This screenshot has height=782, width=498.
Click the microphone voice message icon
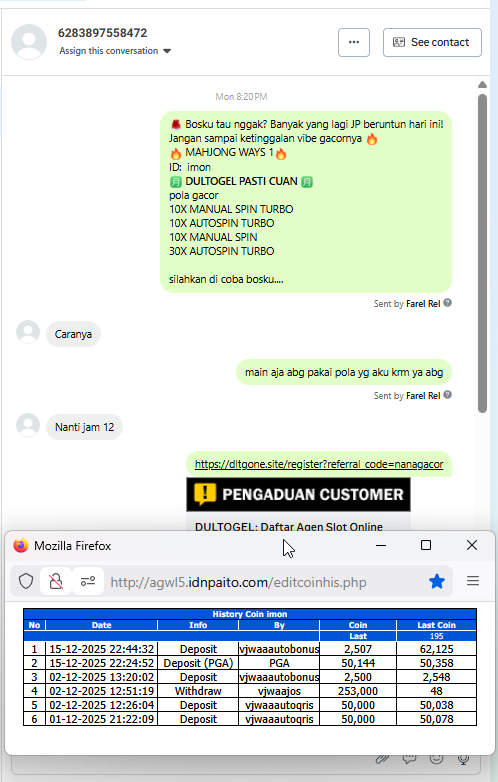click(x=464, y=759)
